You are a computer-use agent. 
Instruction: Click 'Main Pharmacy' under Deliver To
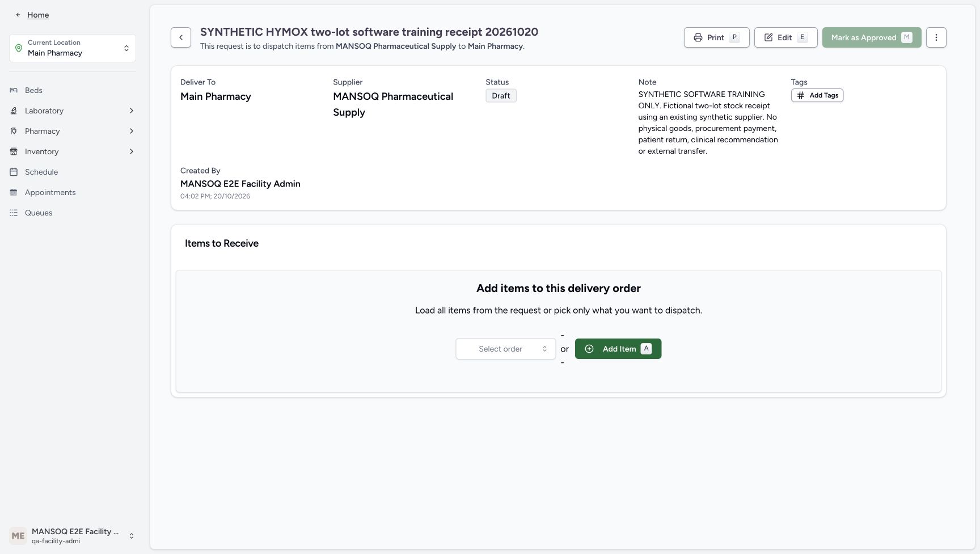(x=216, y=96)
